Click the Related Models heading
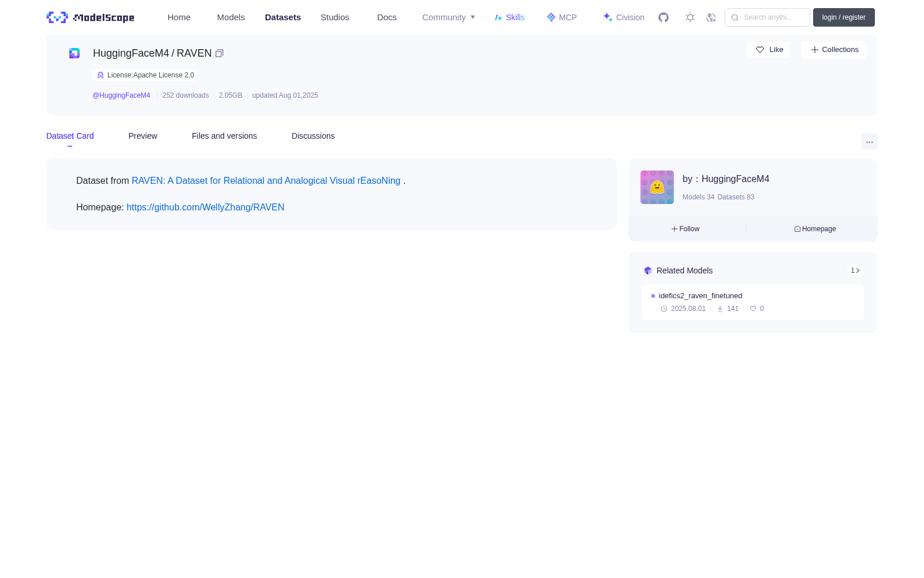 pyautogui.click(x=685, y=271)
